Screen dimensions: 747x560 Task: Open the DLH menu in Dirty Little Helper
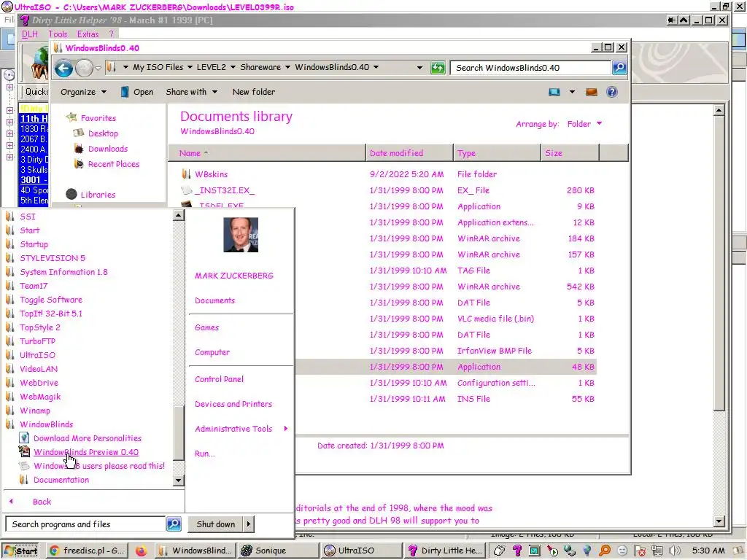click(29, 34)
